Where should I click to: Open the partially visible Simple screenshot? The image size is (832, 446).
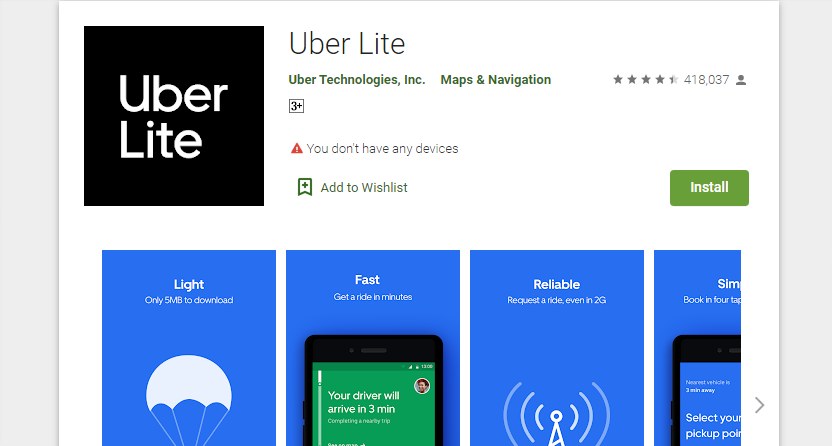(697, 348)
